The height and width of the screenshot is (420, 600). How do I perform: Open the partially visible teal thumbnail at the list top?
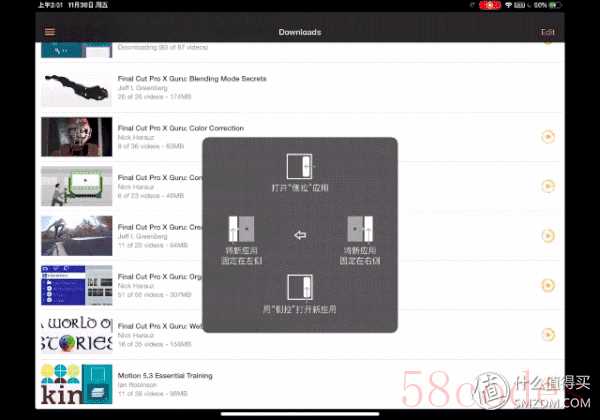pos(77,50)
